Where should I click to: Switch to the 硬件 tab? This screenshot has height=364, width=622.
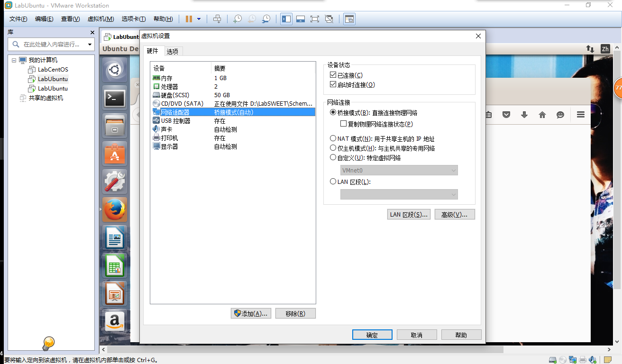click(153, 51)
